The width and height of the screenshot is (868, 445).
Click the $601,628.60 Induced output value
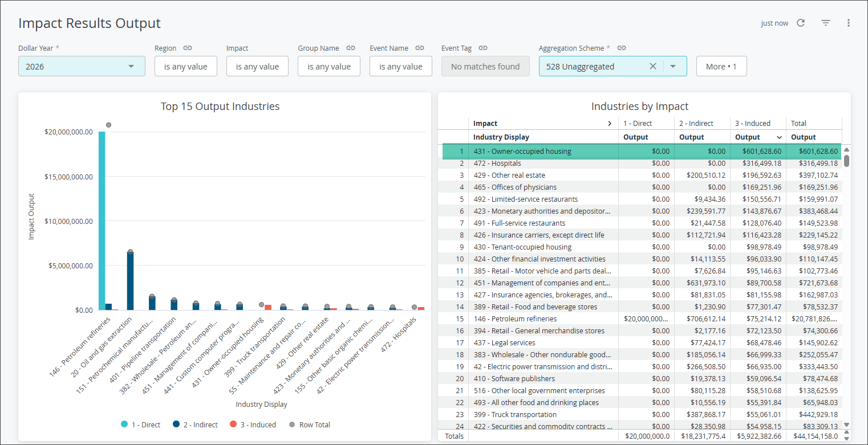pos(762,152)
